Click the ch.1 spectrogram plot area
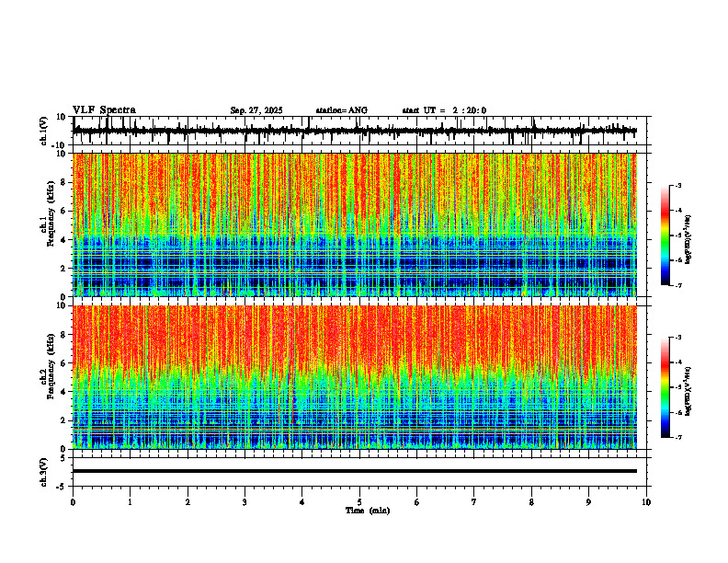The width and height of the screenshot is (728, 563). point(355,224)
